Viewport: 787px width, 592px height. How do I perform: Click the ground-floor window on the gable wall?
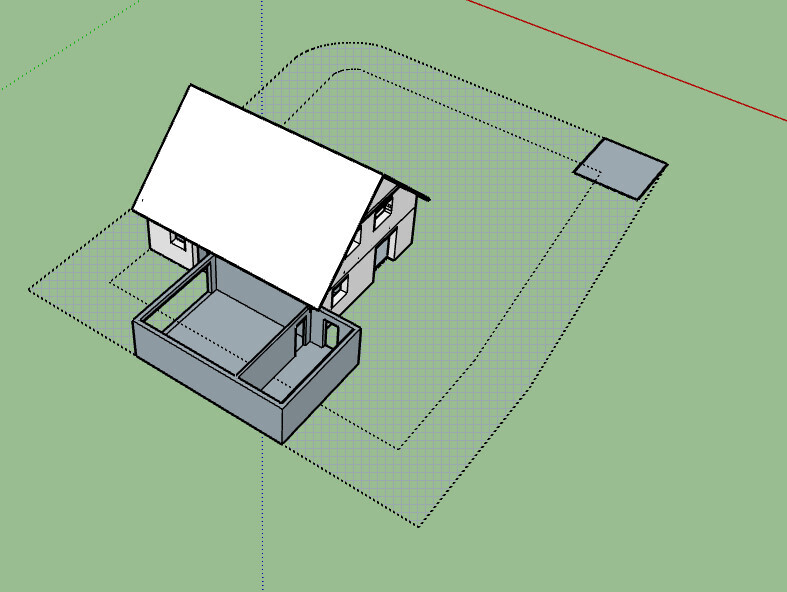pyautogui.click(x=339, y=291)
